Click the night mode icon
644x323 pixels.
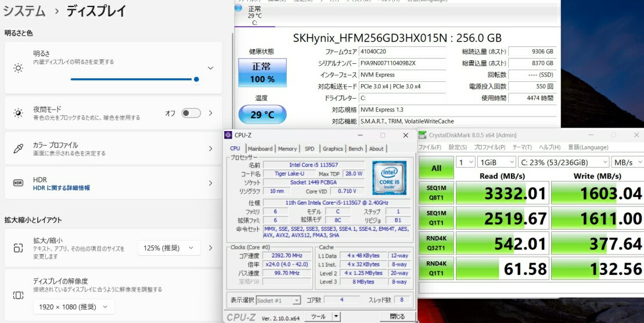(x=19, y=113)
